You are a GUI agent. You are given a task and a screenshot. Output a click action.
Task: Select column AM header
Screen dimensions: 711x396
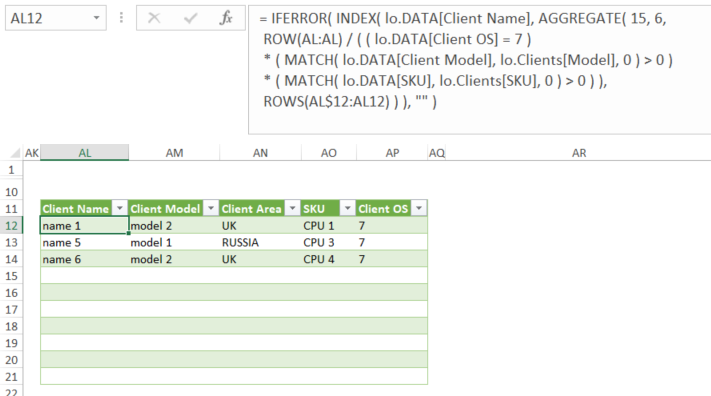174,153
